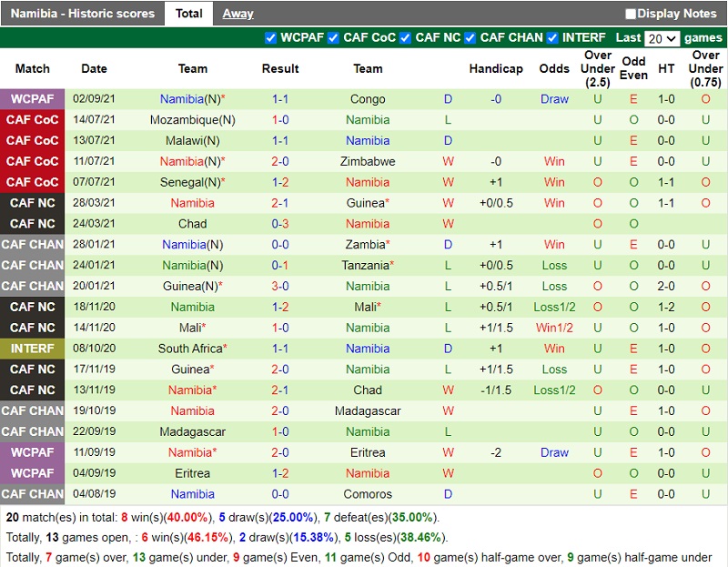Disable the INTERF filter checkbox

point(552,38)
